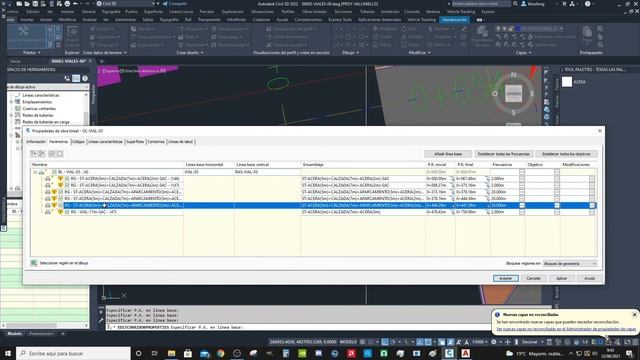This screenshot has width=640, height=360.
Task: Click the Objetivo box of the highlighted row
Action: click(x=557, y=206)
